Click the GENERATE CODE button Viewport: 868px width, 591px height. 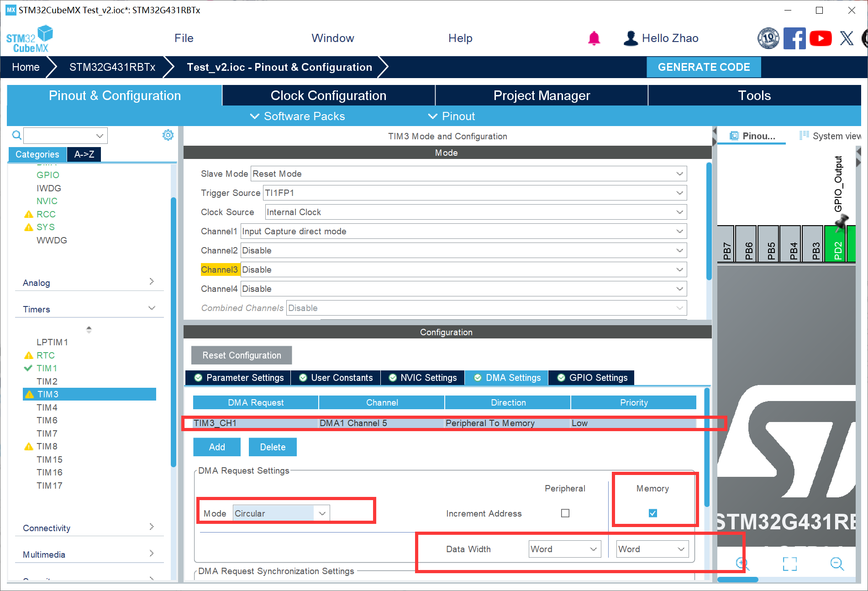tap(704, 67)
